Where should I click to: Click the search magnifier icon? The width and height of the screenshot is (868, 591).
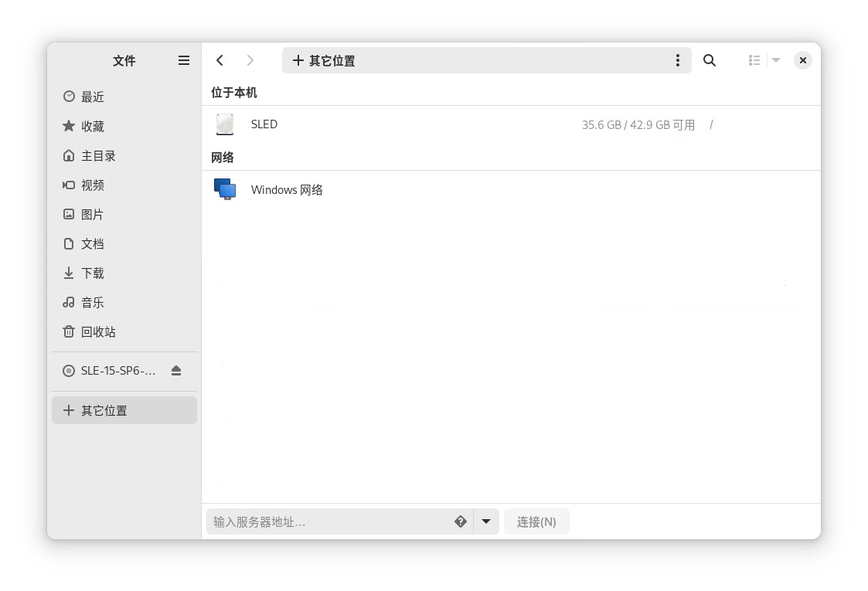709,60
